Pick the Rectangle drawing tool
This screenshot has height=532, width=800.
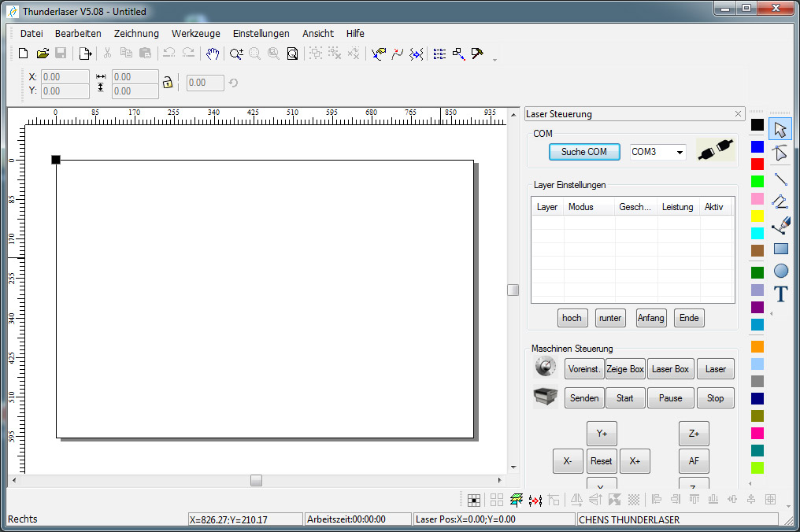coord(780,249)
